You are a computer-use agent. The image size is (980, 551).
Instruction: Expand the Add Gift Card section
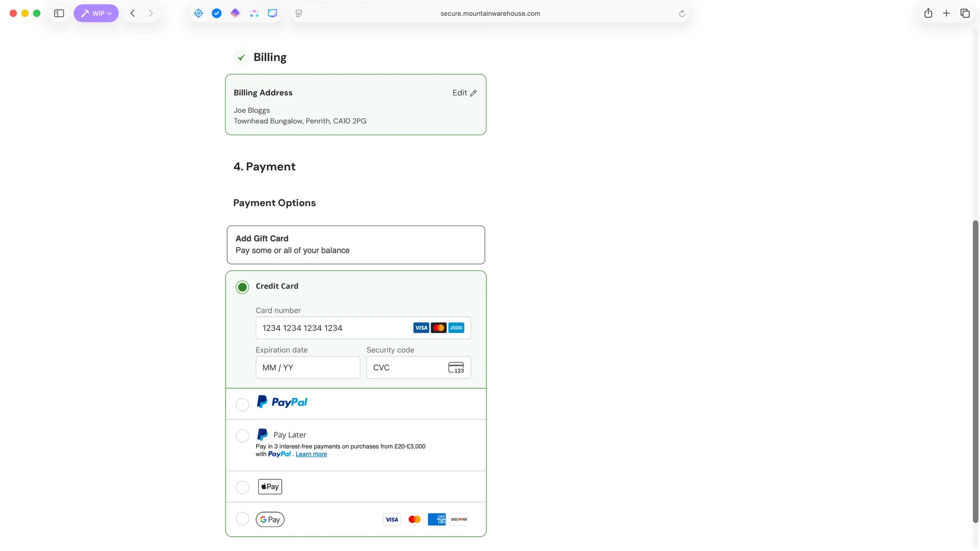pyautogui.click(x=356, y=244)
